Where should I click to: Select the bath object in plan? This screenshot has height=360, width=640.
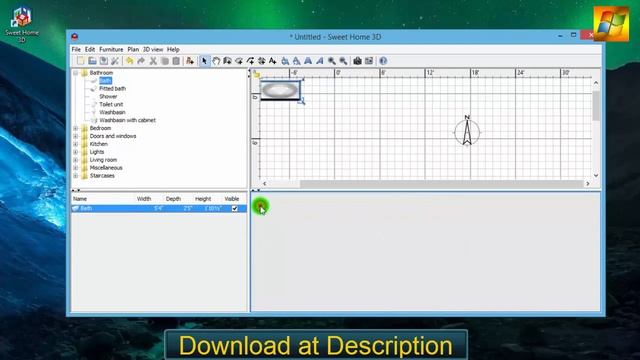(x=280, y=90)
